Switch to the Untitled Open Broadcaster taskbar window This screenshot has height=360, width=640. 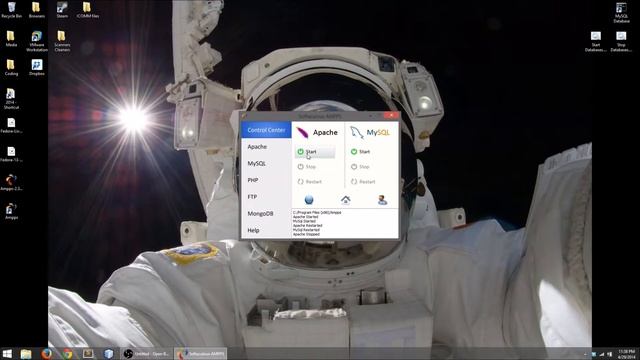(x=147, y=354)
